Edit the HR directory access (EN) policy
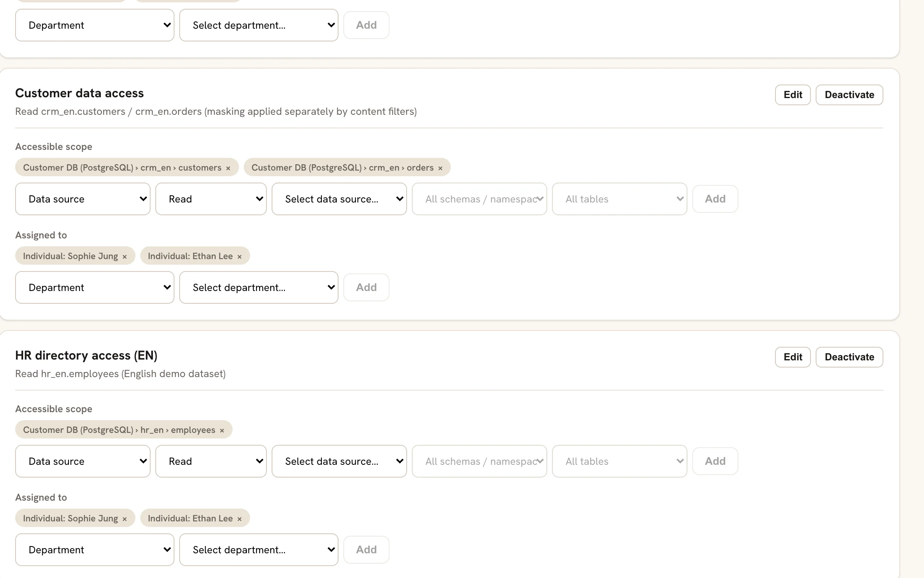Viewport: 924px width, 578px height. tap(793, 357)
